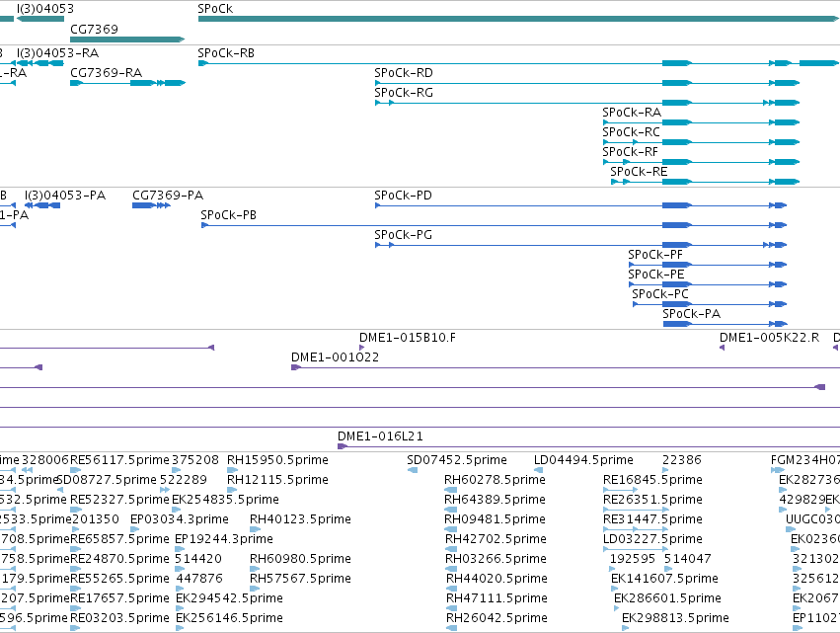The width and height of the screenshot is (840, 633).
Task: Select the SPoCk-RA transcript label
Action: [x=632, y=113]
